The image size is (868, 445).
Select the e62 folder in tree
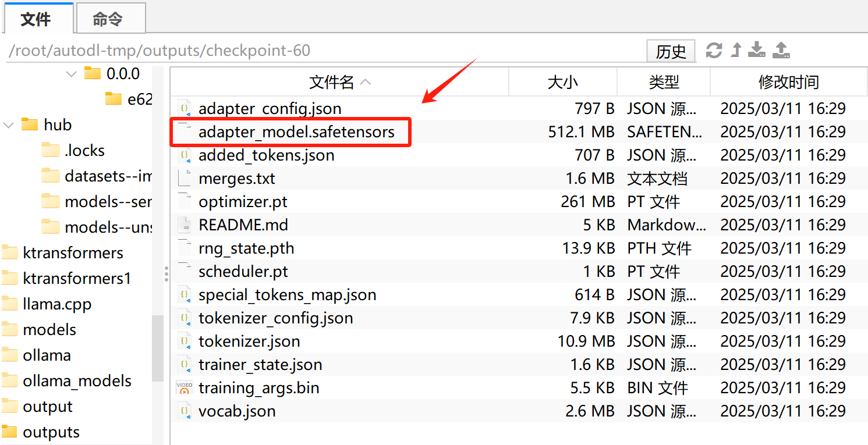[129, 99]
